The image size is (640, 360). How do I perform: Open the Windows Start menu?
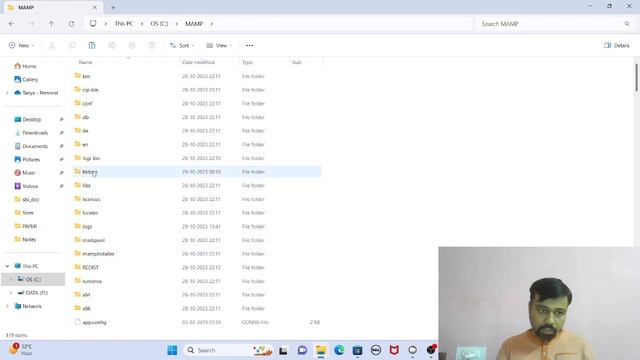172,350
